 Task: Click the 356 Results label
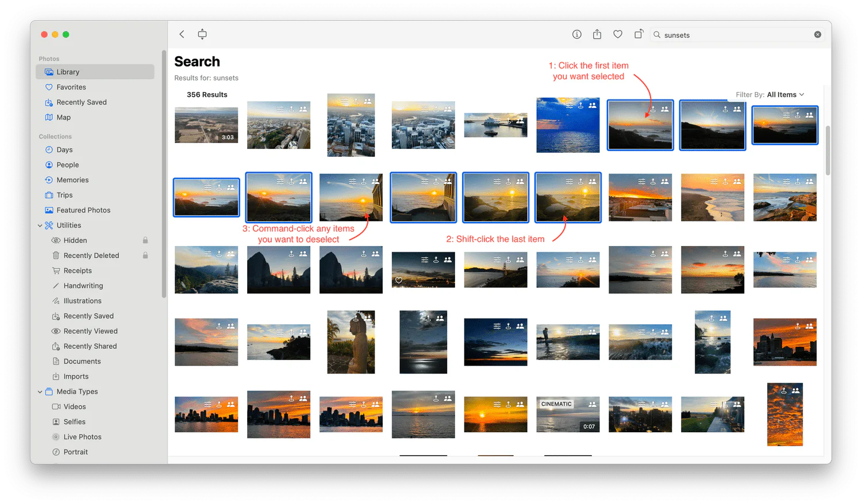[x=207, y=95]
